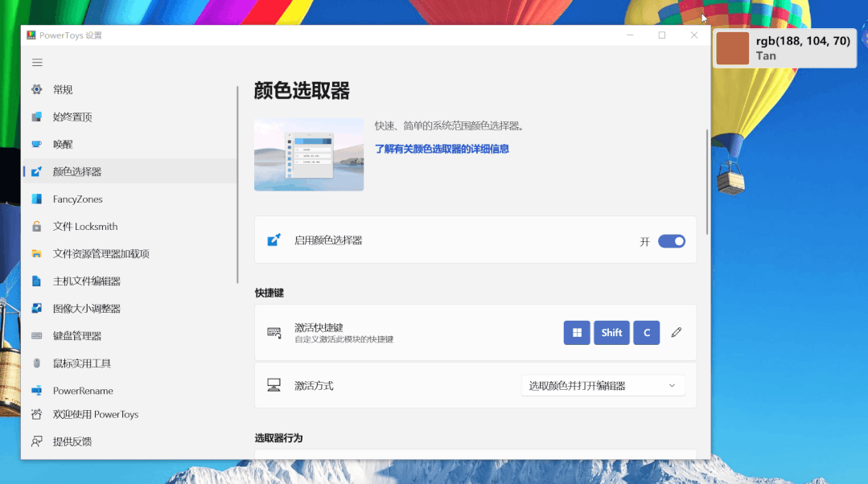Click the rgb(188, 104, 70) value
This screenshot has height=484, width=868.
pos(803,41)
